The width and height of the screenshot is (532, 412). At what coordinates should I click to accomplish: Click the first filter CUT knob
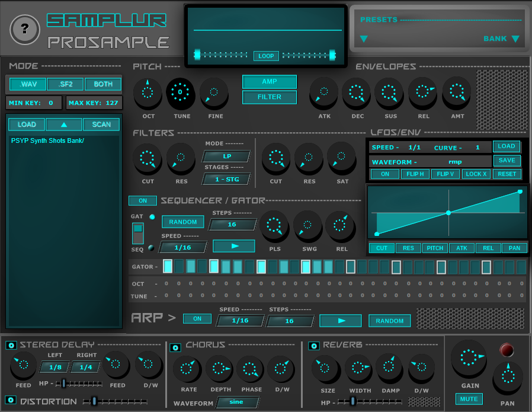pyautogui.click(x=148, y=158)
